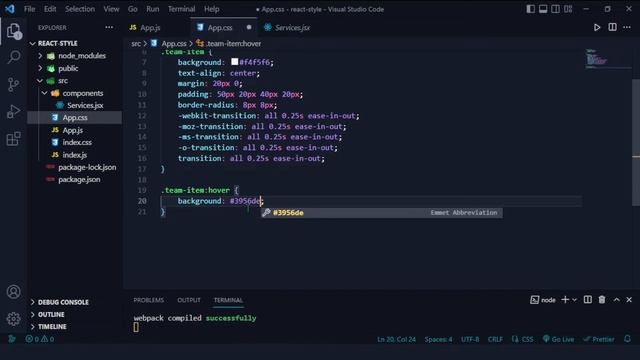Start Go Live server
640x360 pixels.
(x=558, y=339)
